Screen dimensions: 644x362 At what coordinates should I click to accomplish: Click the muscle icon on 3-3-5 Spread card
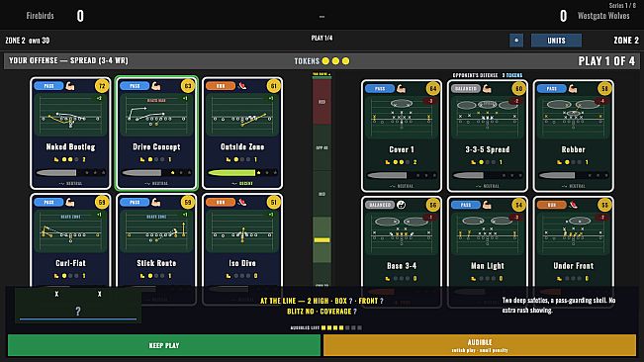coord(487,89)
